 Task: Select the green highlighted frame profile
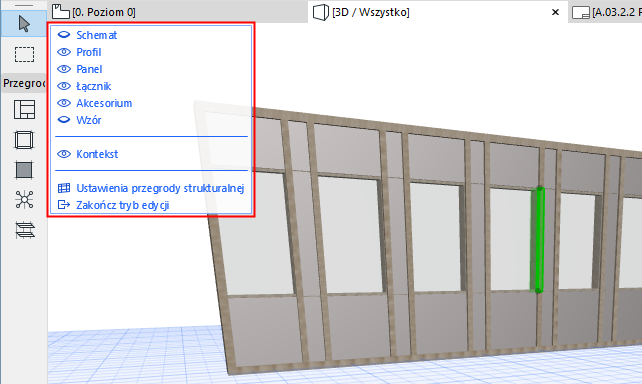[x=538, y=239]
